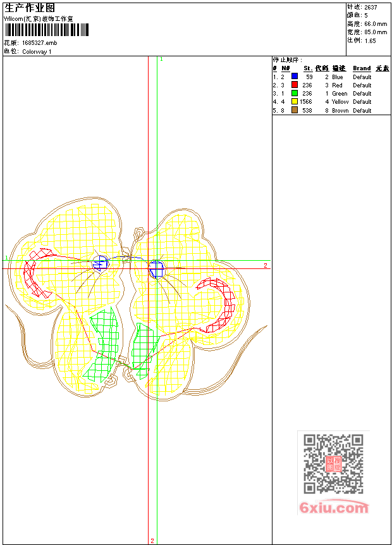The image size is (392, 545).
Task: Click Default brand in the Red row
Action: pyautogui.click(x=362, y=85)
